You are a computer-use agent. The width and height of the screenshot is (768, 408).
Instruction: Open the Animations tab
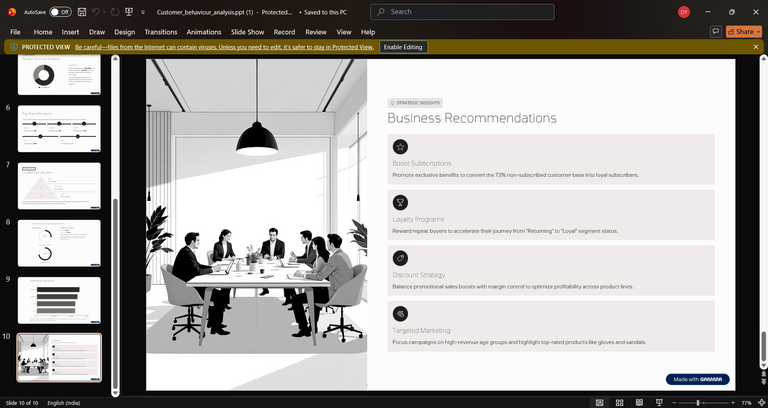(204, 32)
